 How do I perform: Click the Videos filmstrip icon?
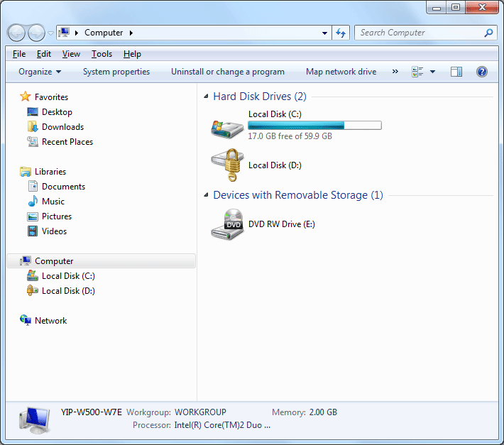point(33,231)
